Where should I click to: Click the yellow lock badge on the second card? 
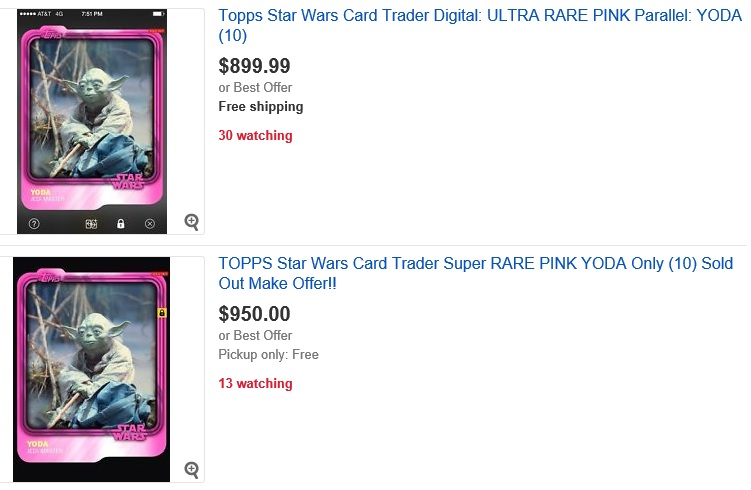(162, 313)
